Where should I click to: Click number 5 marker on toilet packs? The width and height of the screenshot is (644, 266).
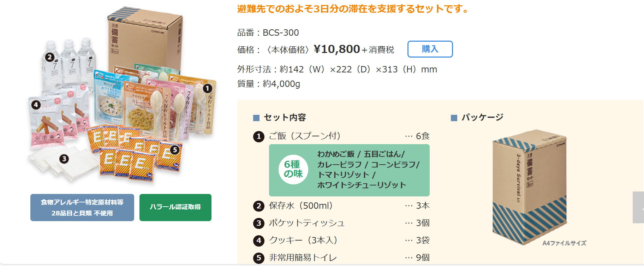point(174,150)
